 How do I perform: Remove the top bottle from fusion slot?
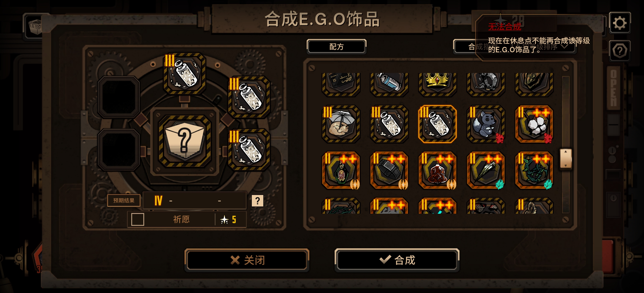point(184,73)
